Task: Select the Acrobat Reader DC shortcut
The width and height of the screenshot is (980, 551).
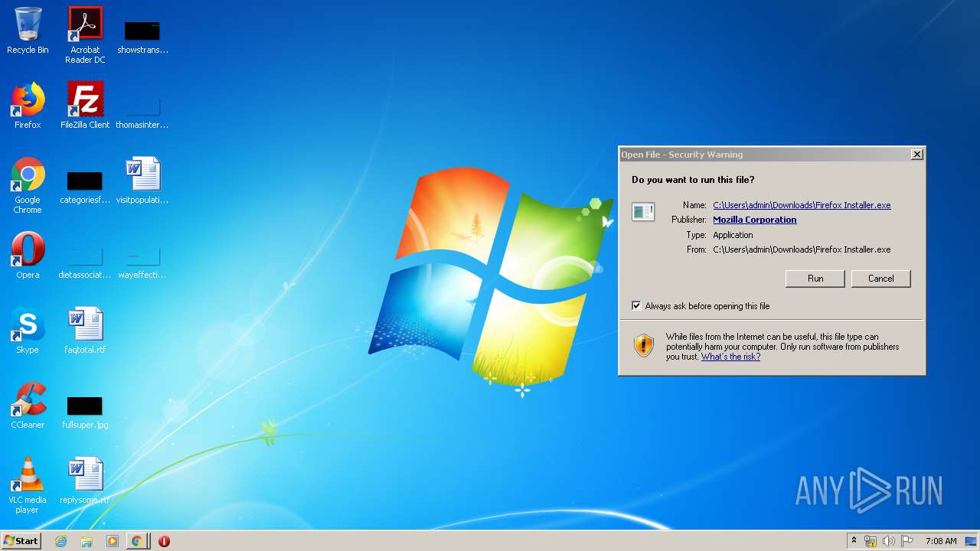Action: [85, 34]
